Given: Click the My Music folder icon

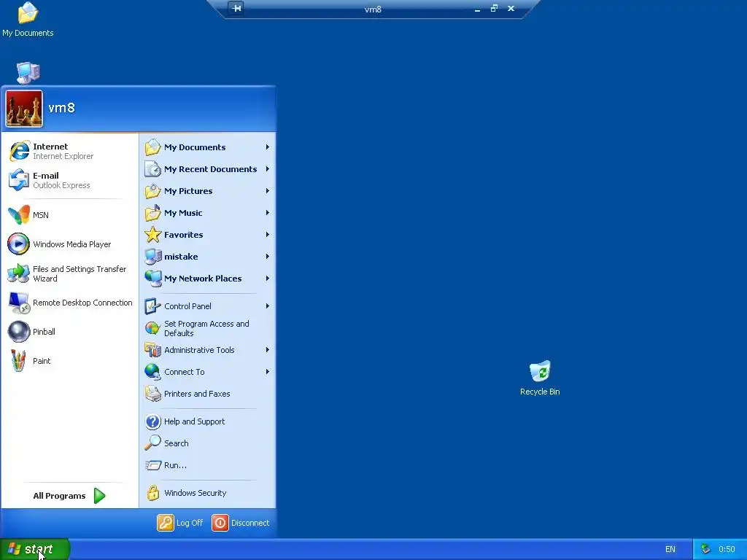Looking at the screenshot, I should 153,213.
